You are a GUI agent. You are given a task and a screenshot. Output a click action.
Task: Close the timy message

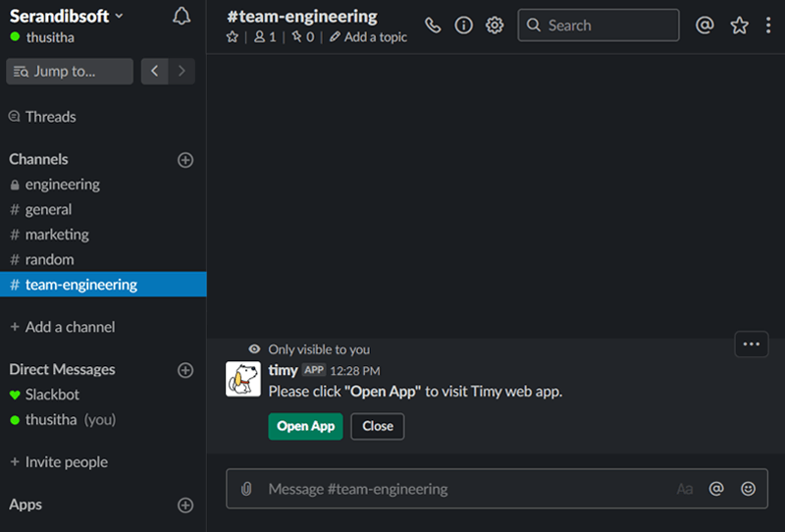click(378, 426)
